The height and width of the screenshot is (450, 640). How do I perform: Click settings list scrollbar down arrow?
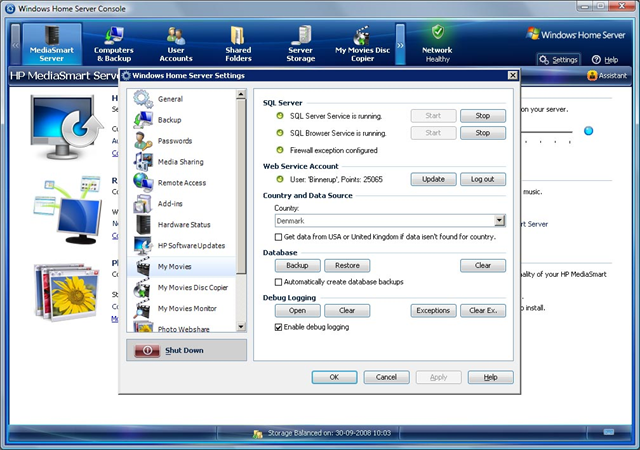coord(241,327)
